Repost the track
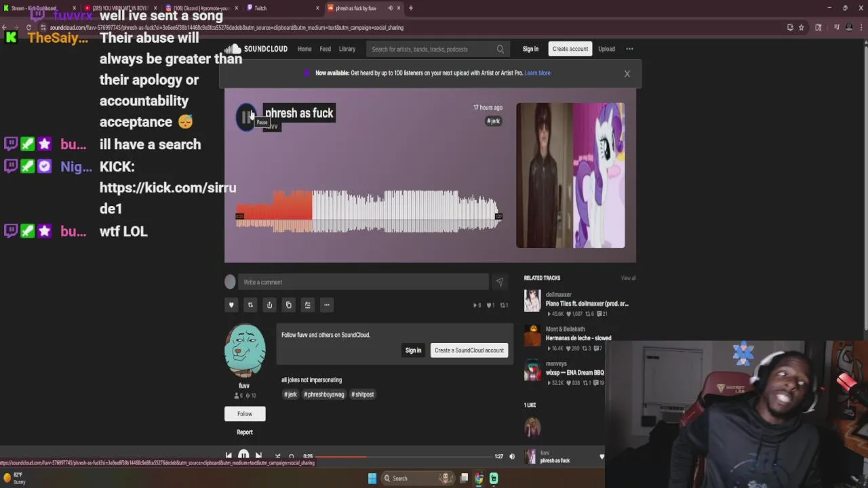Image resolution: width=868 pixels, height=488 pixels. pyautogui.click(x=250, y=305)
